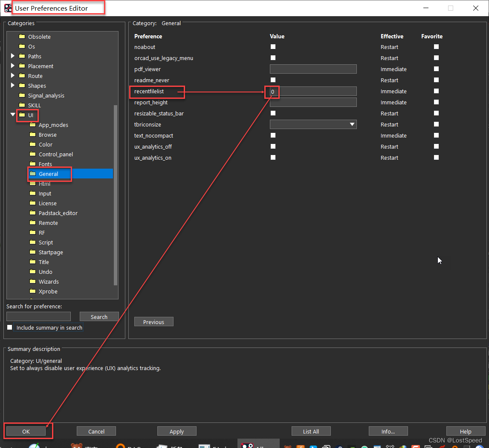Click the Xprobe folder icon
Screen dimensions: 489x448
32,291
